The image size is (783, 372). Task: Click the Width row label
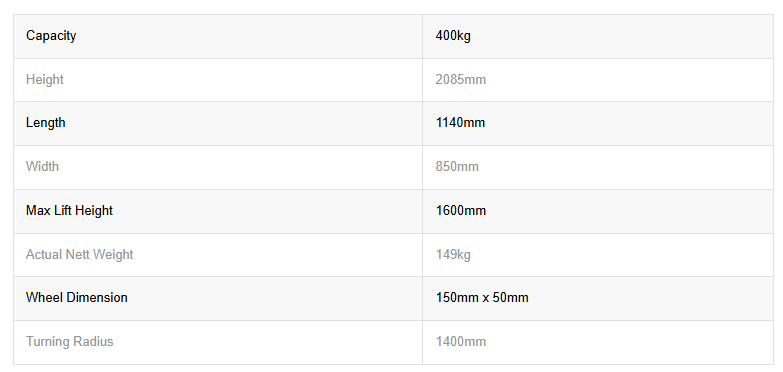[42, 166]
